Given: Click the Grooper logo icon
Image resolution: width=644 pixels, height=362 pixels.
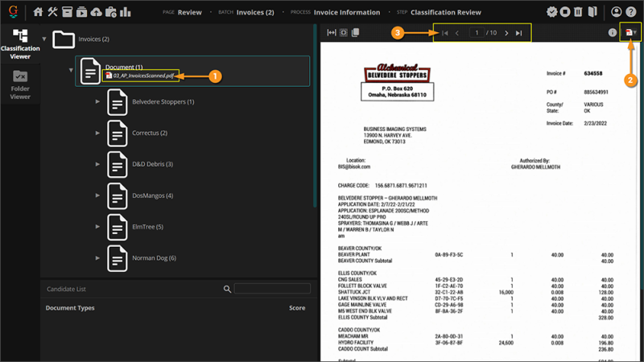Looking at the screenshot, I should [x=13, y=11].
